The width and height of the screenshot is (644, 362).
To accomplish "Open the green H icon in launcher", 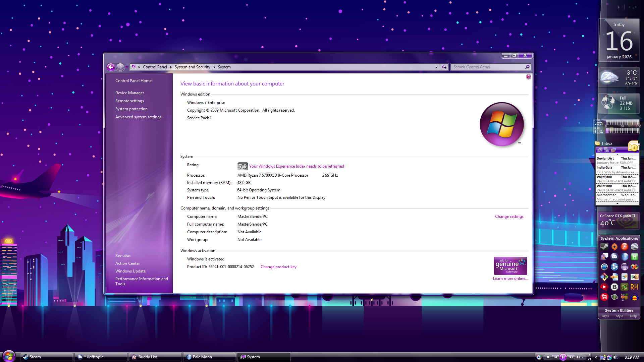I will 635,257.
